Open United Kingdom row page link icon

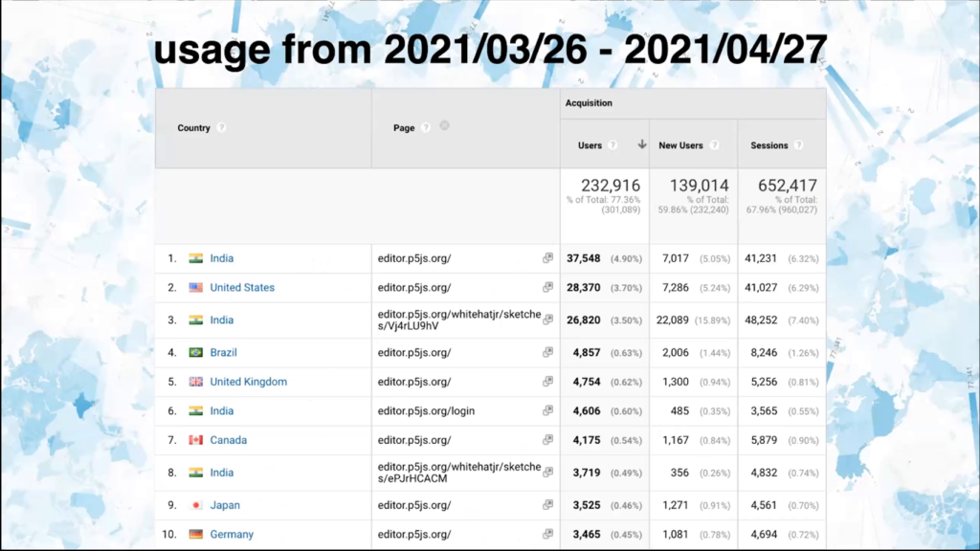(x=547, y=381)
